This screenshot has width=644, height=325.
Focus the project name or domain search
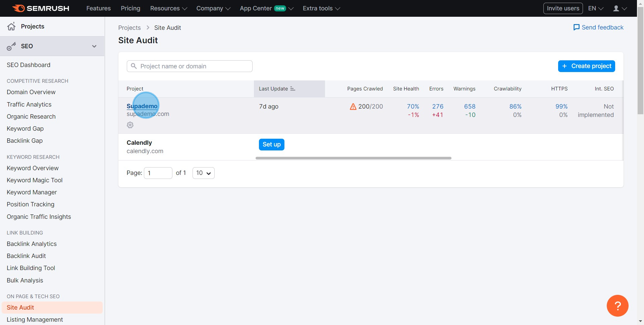click(190, 66)
